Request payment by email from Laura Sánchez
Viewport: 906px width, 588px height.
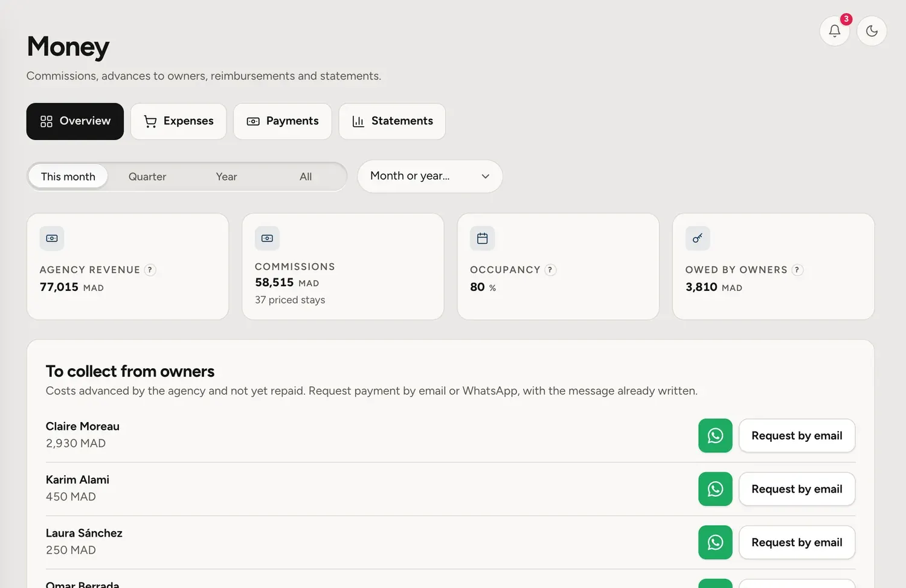coord(797,542)
